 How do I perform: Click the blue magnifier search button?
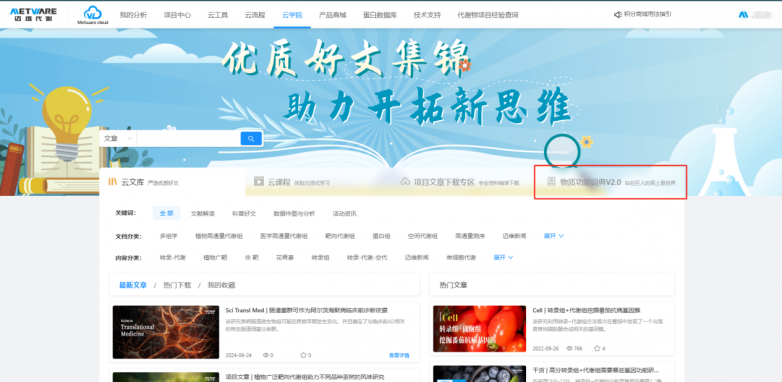point(251,139)
